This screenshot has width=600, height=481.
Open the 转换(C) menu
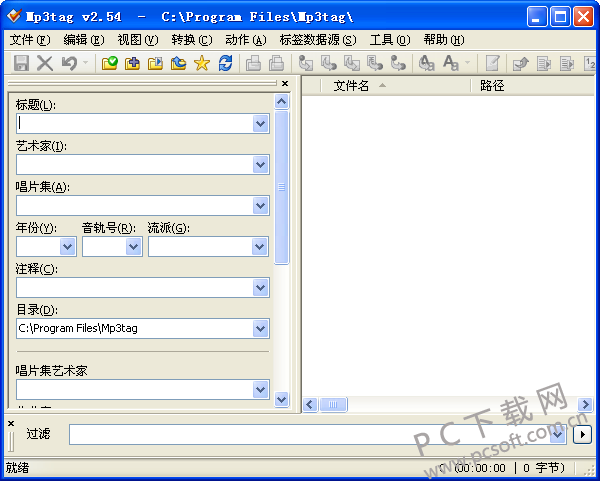(x=191, y=40)
